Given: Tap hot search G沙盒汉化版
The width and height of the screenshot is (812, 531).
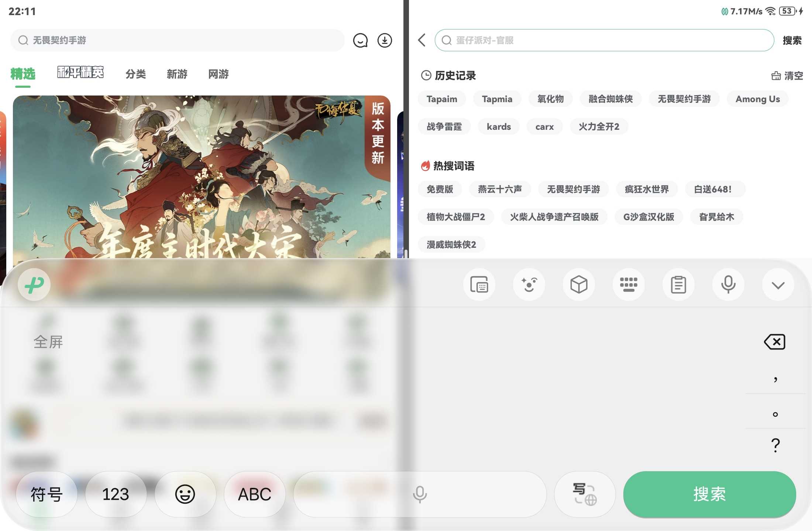Looking at the screenshot, I should point(649,217).
